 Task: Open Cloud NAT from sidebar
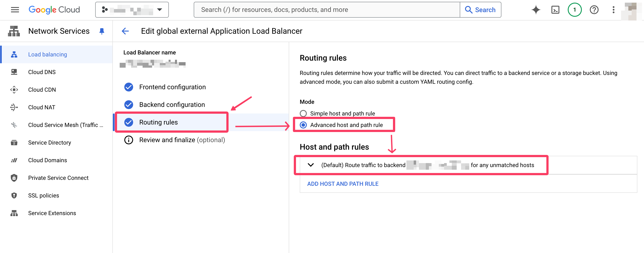pos(57,107)
